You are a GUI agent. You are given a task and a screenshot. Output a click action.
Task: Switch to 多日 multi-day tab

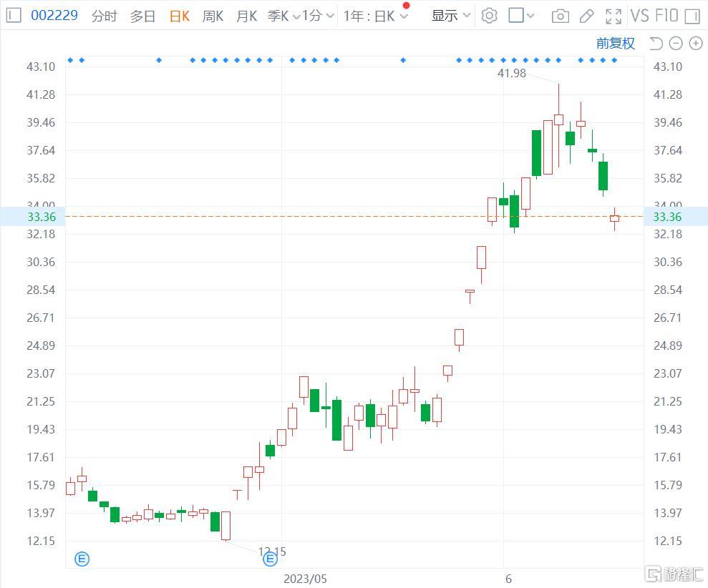[x=142, y=16]
